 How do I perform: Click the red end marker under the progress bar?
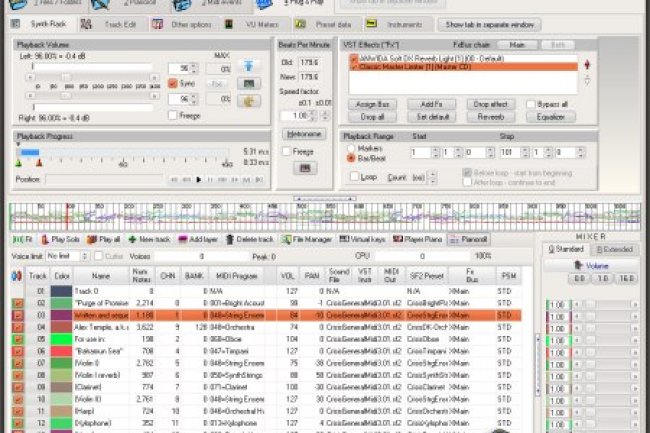(x=39, y=163)
